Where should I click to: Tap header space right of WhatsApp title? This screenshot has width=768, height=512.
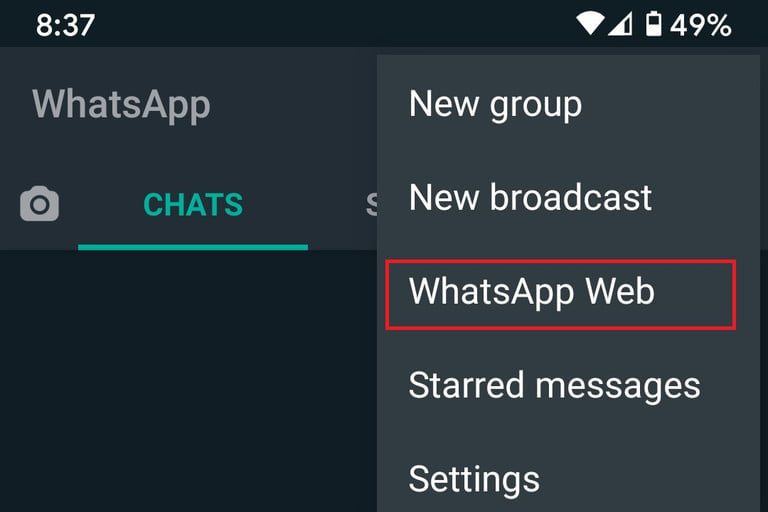coord(294,105)
